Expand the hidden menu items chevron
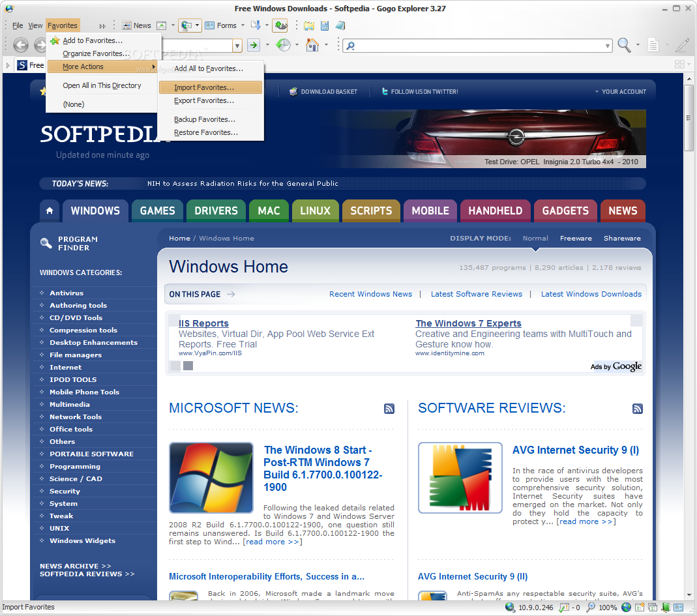The width and height of the screenshot is (697, 616). pos(102,26)
